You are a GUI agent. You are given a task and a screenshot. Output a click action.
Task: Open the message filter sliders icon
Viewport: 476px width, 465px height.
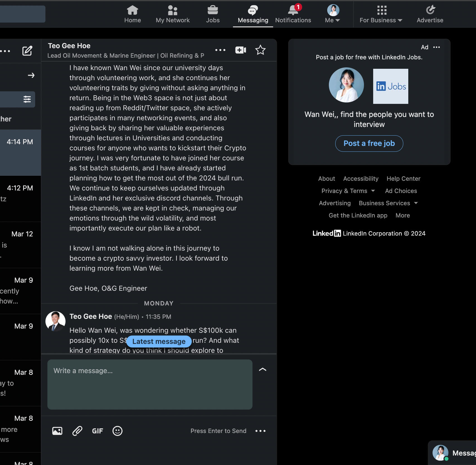pyautogui.click(x=27, y=99)
